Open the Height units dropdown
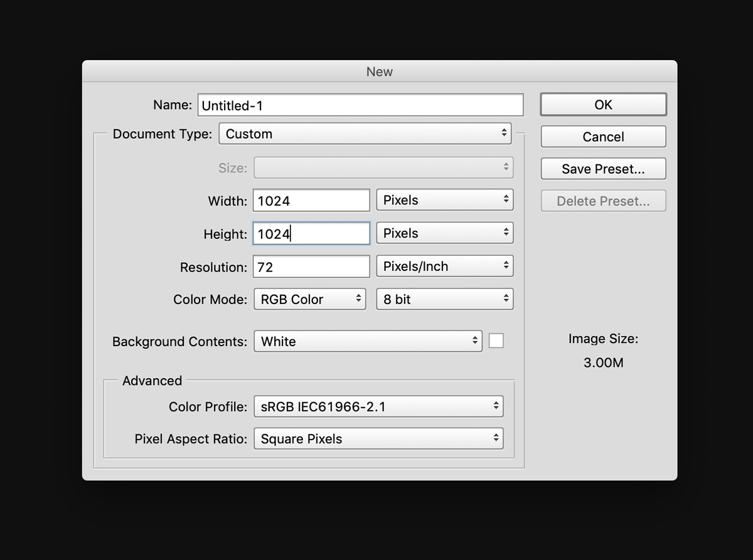The image size is (753, 560). tap(445, 233)
